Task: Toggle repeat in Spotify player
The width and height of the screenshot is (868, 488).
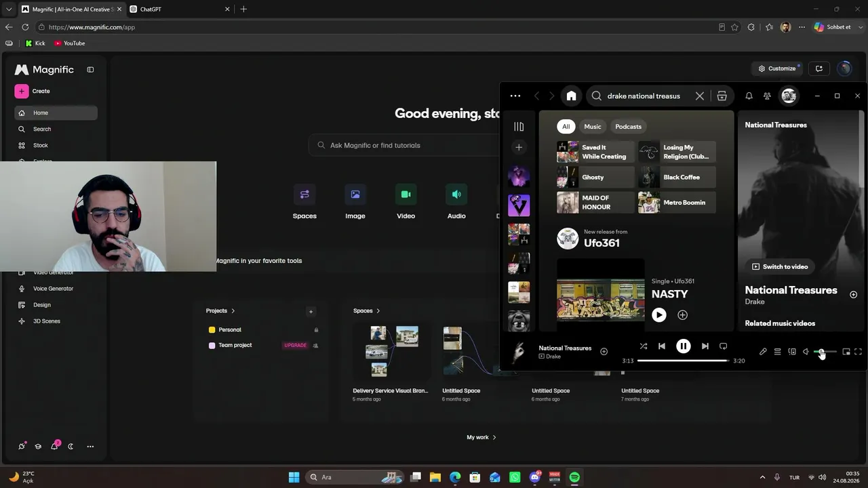Action: point(724,346)
